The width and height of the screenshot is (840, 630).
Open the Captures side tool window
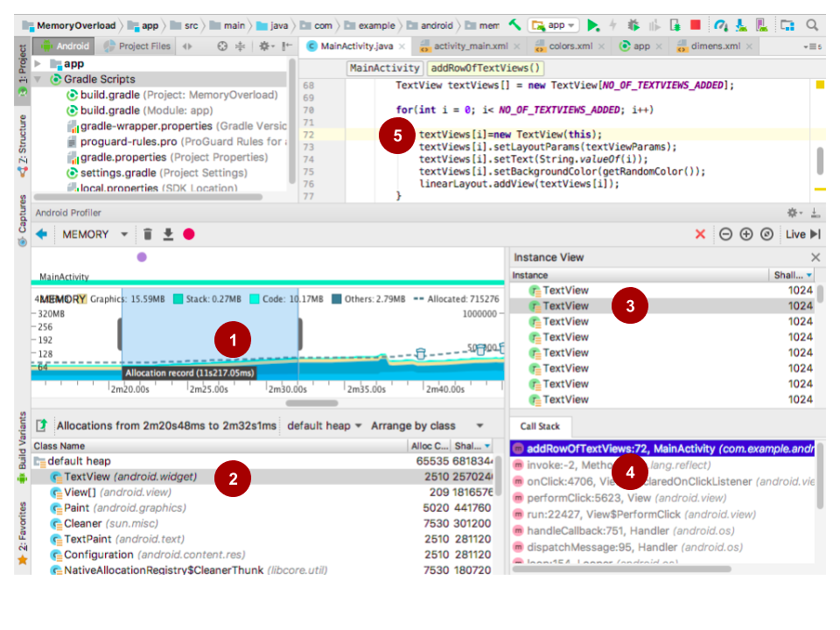23,220
